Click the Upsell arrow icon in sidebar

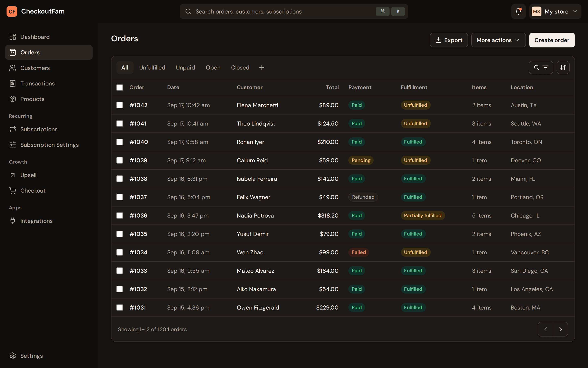pyautogui.click(x=13, y=175)
